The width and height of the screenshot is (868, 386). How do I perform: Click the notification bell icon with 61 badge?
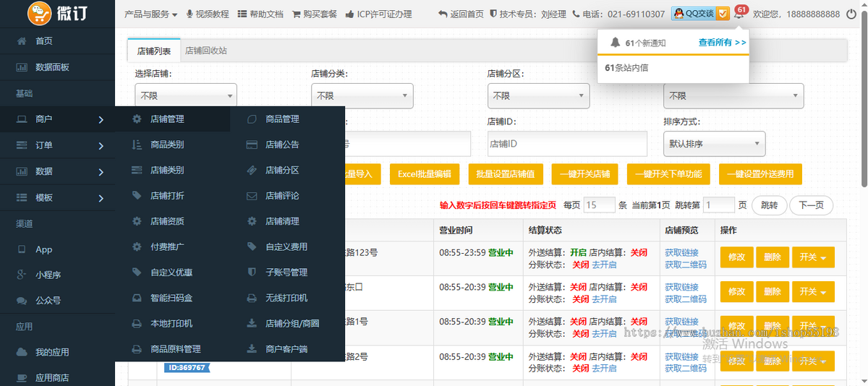738,14
